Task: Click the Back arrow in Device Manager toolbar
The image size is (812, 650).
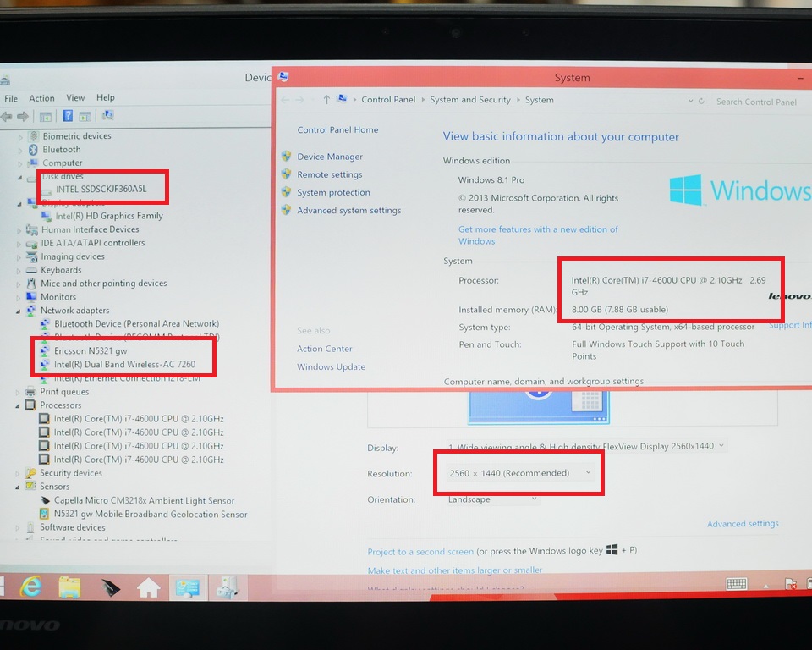Action: (7, 117)
